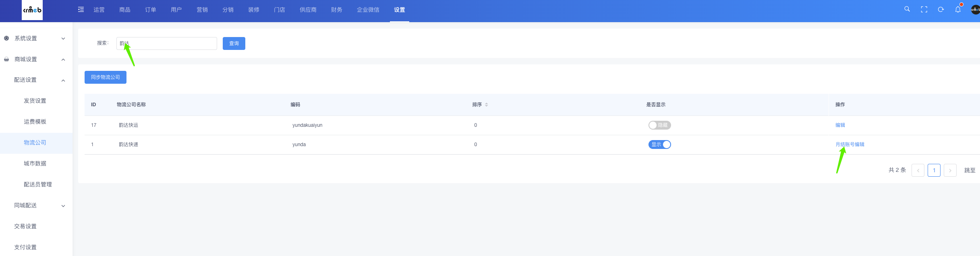Image resolution: width=980 pixels, height=256 pixels.
Task: Click the user avatar in top right
Action: (975, 10)
